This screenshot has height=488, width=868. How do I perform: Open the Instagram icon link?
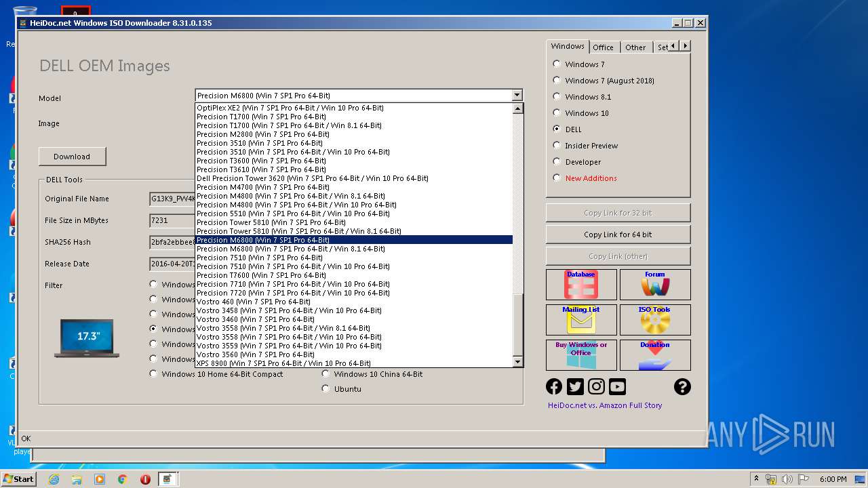click(x=596, y=386)
